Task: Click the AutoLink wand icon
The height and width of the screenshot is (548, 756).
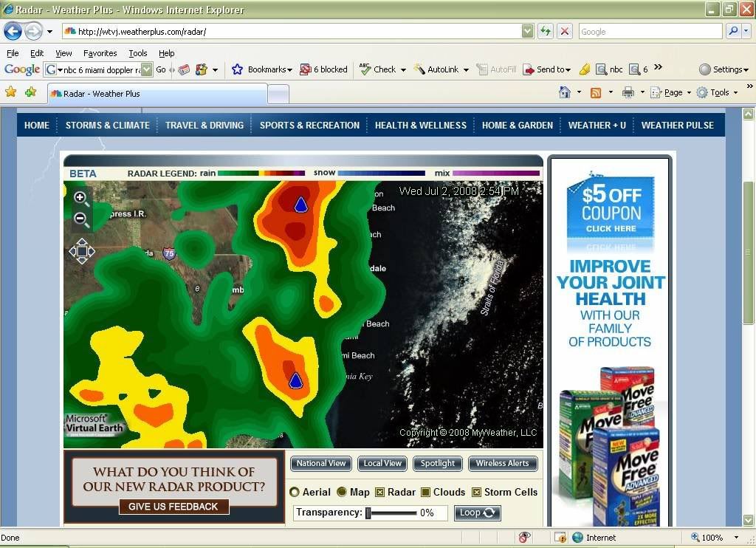Action: pyautogui.click(x=419, y=69)
